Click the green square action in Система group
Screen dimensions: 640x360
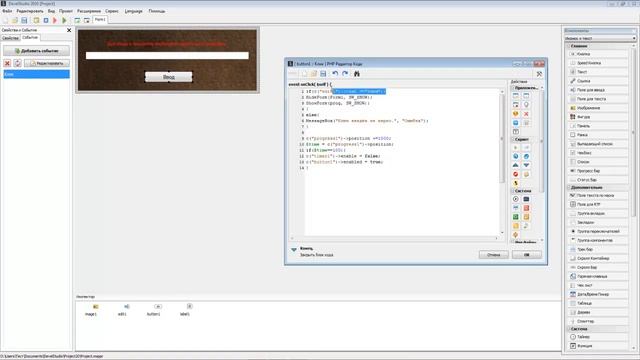[x=516, y=217]
